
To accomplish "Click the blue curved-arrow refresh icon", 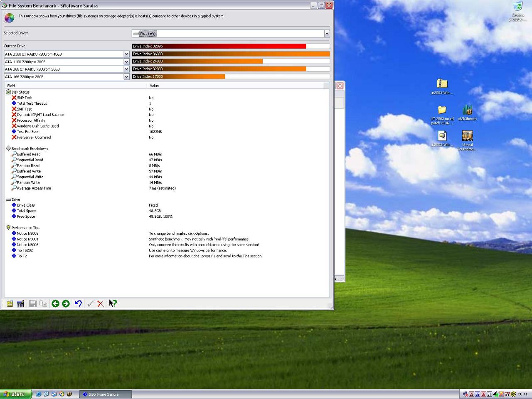I will pyautogui.click(x=78, y=304).
